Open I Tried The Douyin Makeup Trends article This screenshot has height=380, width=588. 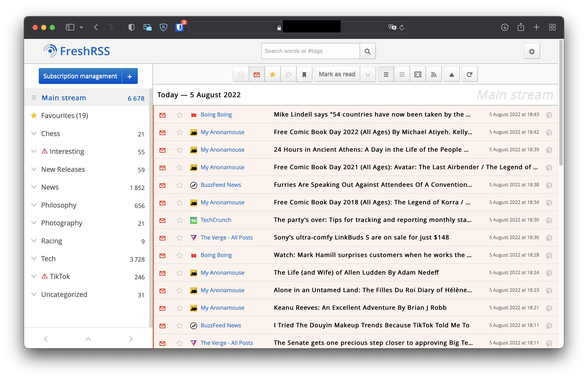(x=372, y=325)
